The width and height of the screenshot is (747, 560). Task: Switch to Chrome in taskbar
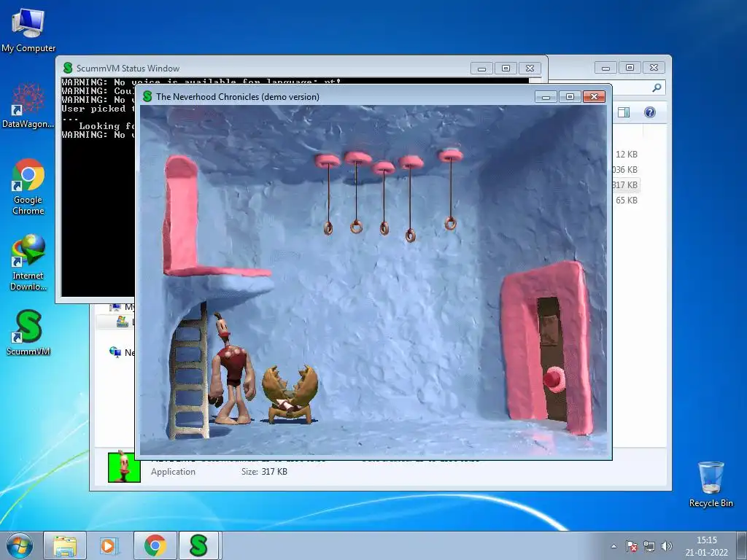point(155,545)
